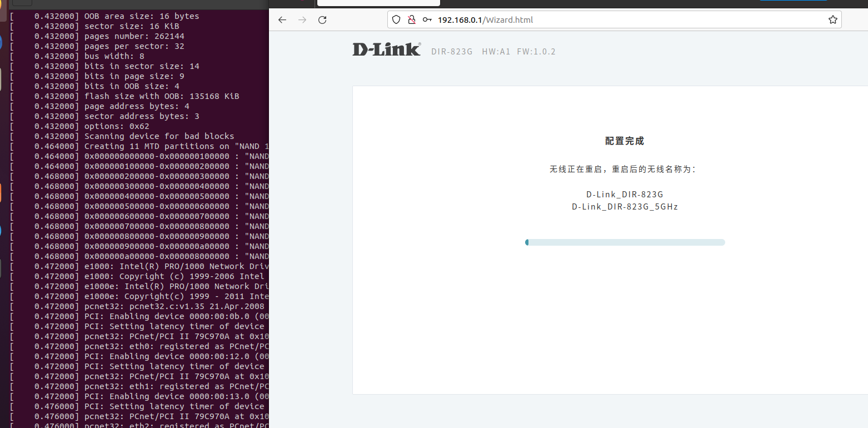Viewport: 868px width, 428px height.
Task: Click the D-Link logo
Action: click(x=387, y=49)
